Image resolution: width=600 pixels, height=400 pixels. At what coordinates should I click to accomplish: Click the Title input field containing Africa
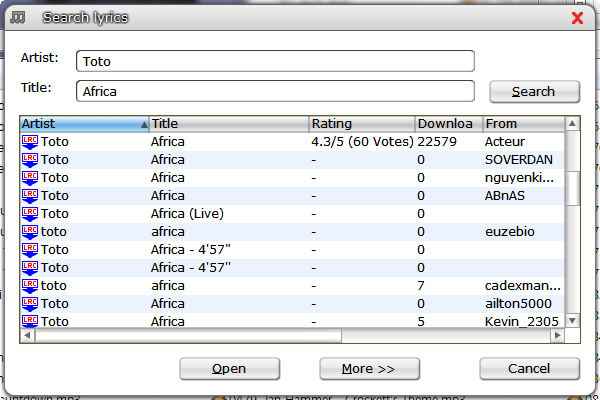275,91
